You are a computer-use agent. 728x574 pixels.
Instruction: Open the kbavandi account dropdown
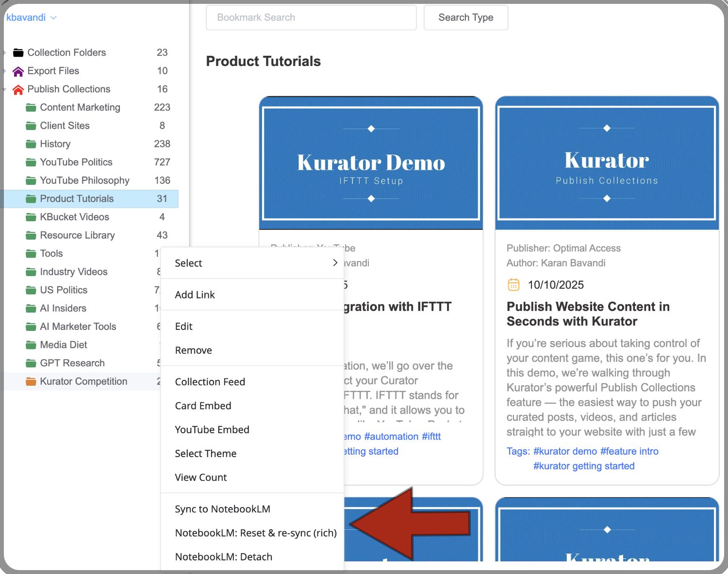point(32,17)
